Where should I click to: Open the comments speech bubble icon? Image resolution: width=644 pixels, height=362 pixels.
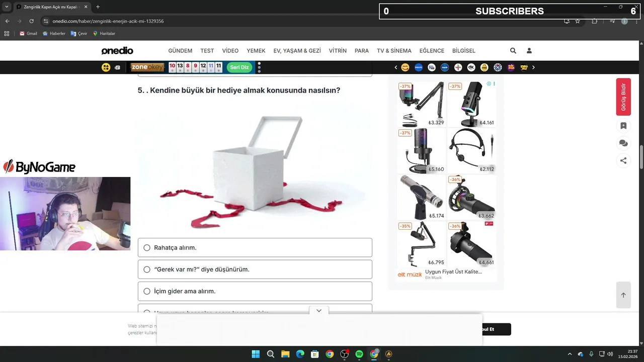point(623,143)
